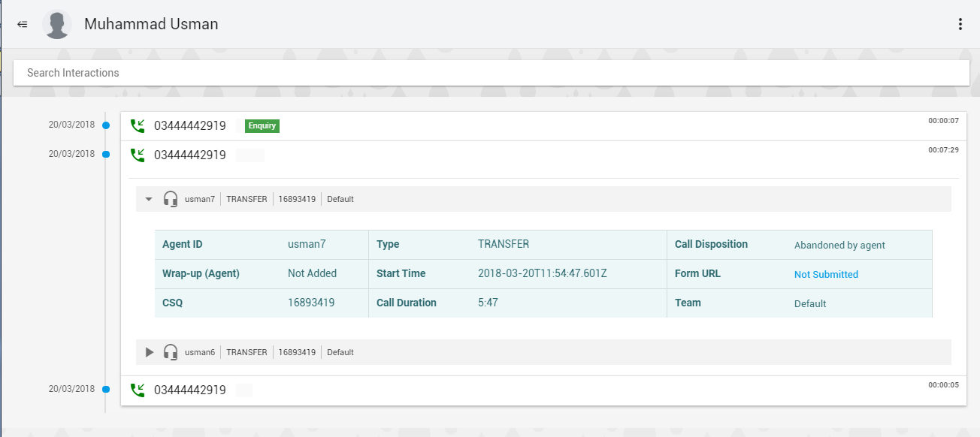Click the Wrap-up (Agent) label
The height and width of the screenshot is (437, 980).
201,274
